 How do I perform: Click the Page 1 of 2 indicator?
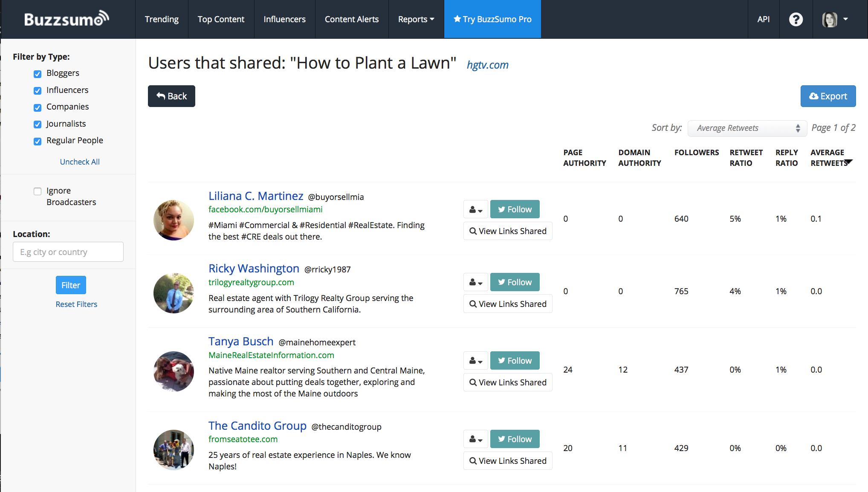coord(833,127)
